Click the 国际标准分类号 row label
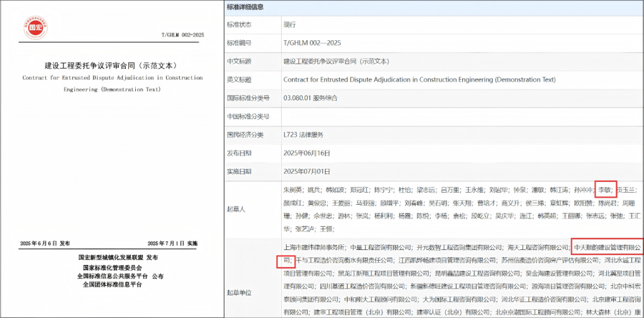 click(248, 98)
